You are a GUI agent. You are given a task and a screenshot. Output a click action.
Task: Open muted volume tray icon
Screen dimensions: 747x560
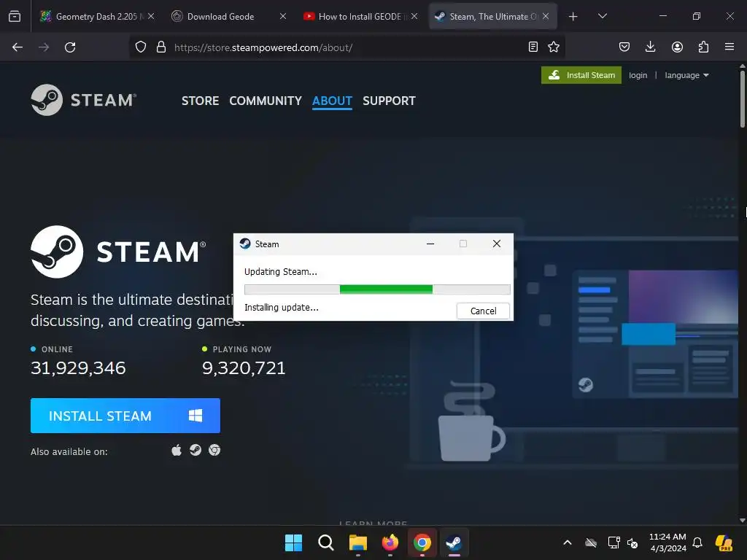point(632,542)
